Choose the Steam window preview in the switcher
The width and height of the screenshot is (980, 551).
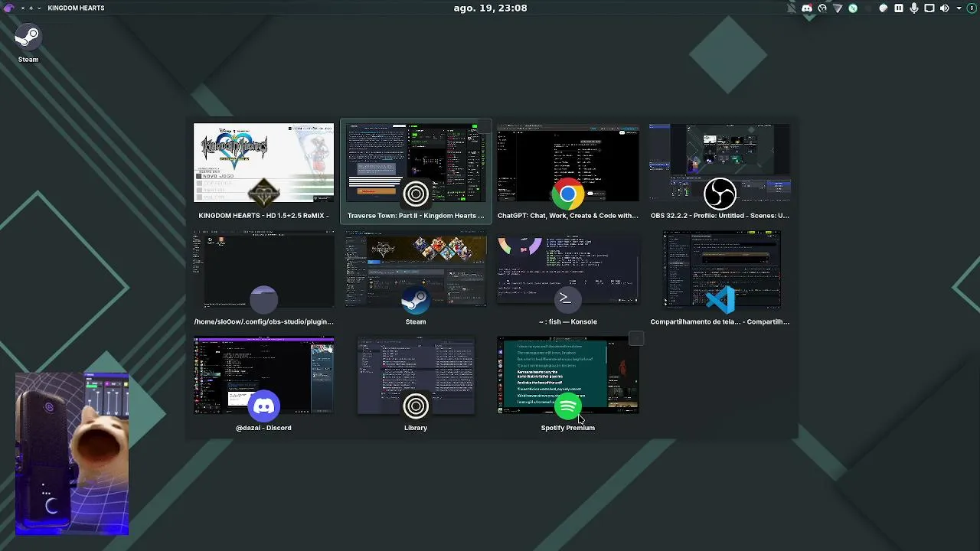[416, 271]
